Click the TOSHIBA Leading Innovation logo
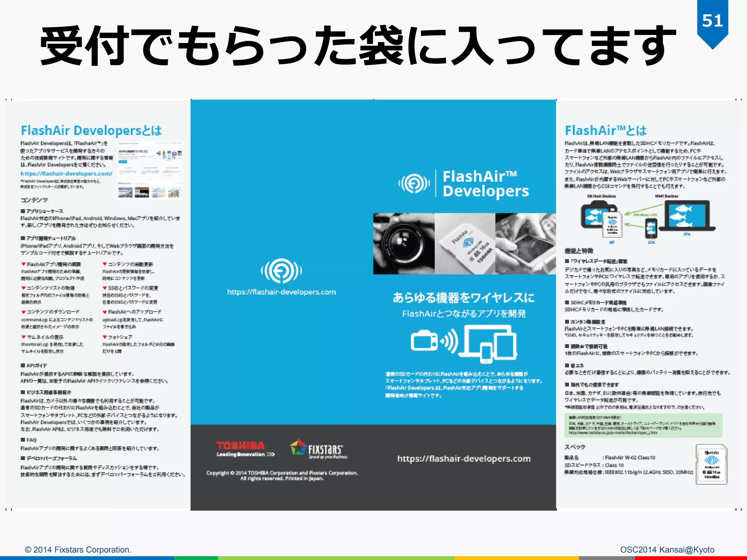Viewport: 747px width, 560px height. (x=245, y=449)
